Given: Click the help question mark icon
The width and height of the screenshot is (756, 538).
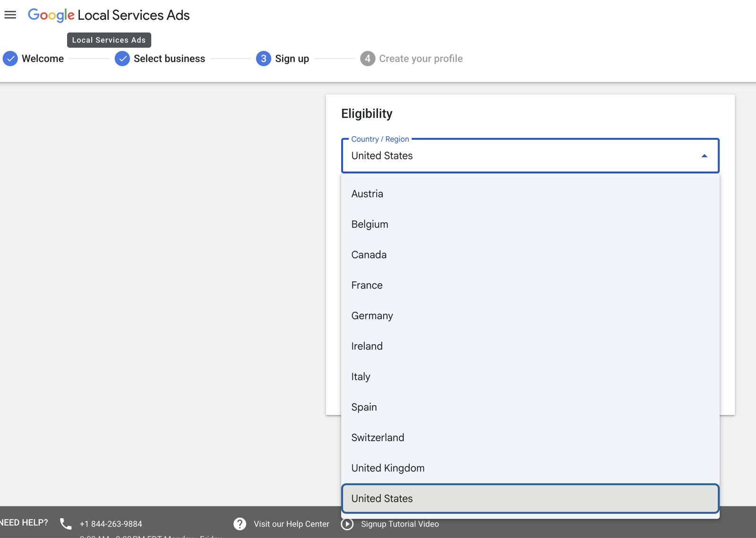Looking at the screenshot, I should [x=240, y=524].
